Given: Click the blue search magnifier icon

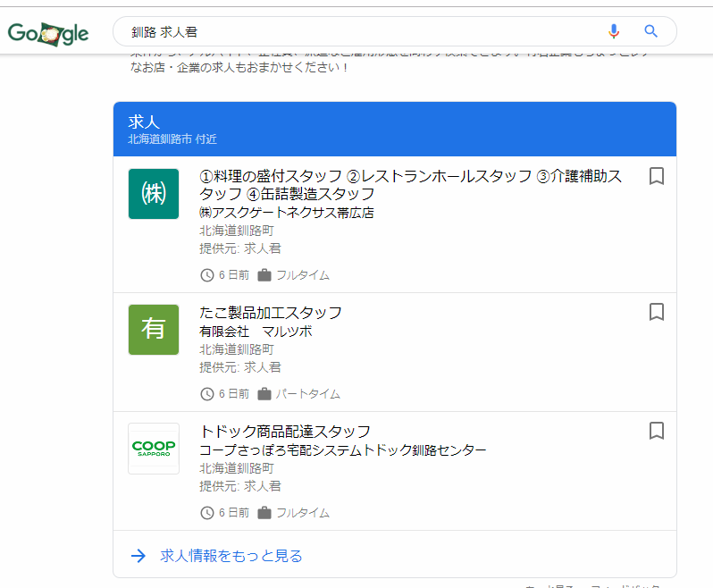Looking at the screenshot, I should (650, 31).
